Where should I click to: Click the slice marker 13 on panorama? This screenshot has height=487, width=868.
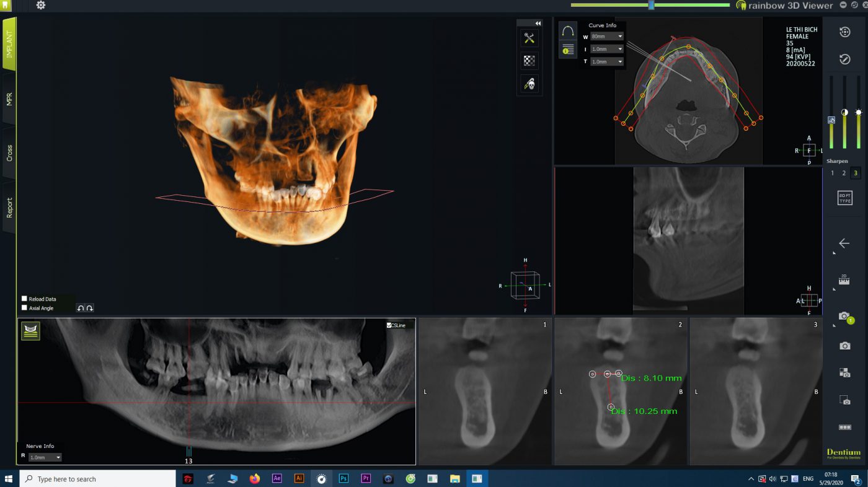tap(188, 461)
